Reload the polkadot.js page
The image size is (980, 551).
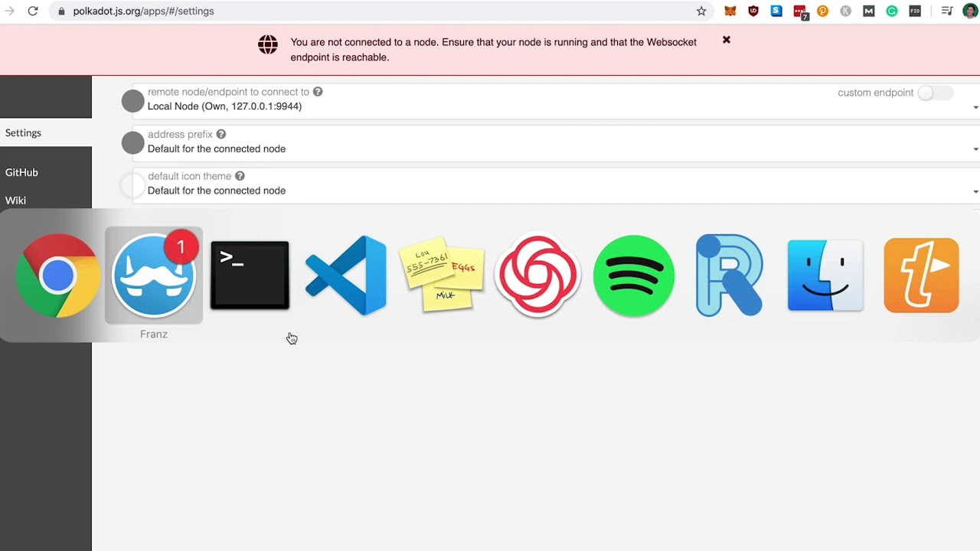[33, 11]
